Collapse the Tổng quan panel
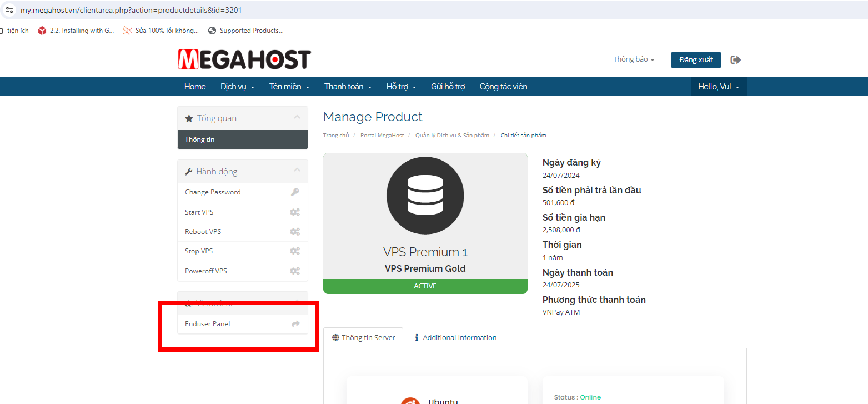This screenshot has width=868, height=404. coord(297,117)
